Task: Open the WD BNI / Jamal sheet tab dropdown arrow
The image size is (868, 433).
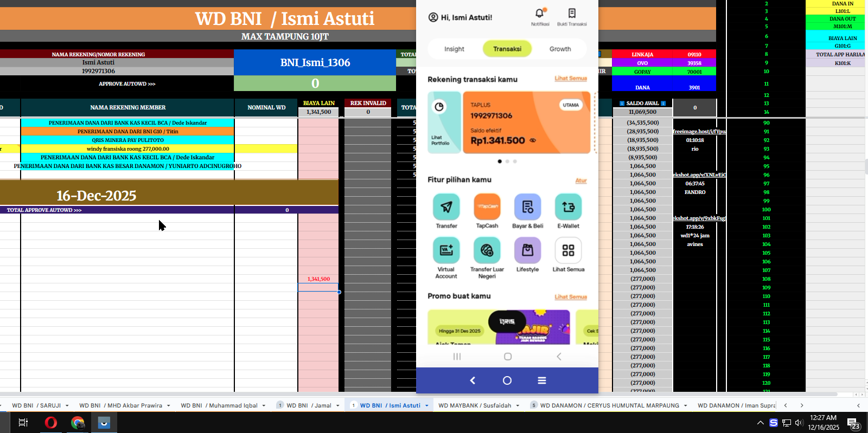Action: click(338, 405)
